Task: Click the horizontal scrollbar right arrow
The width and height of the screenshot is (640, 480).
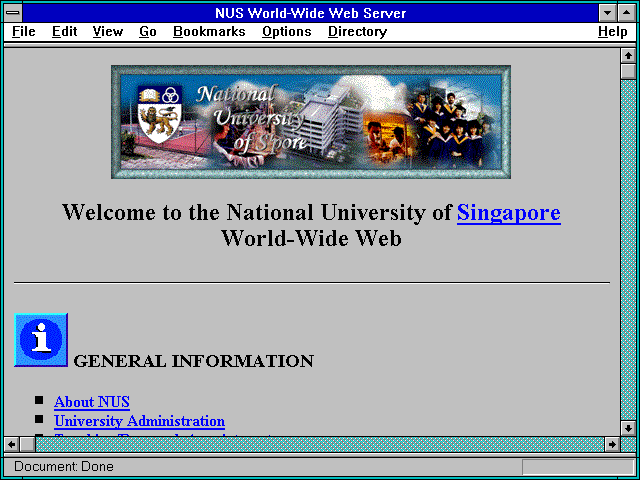Action: (x=612, y=444)
